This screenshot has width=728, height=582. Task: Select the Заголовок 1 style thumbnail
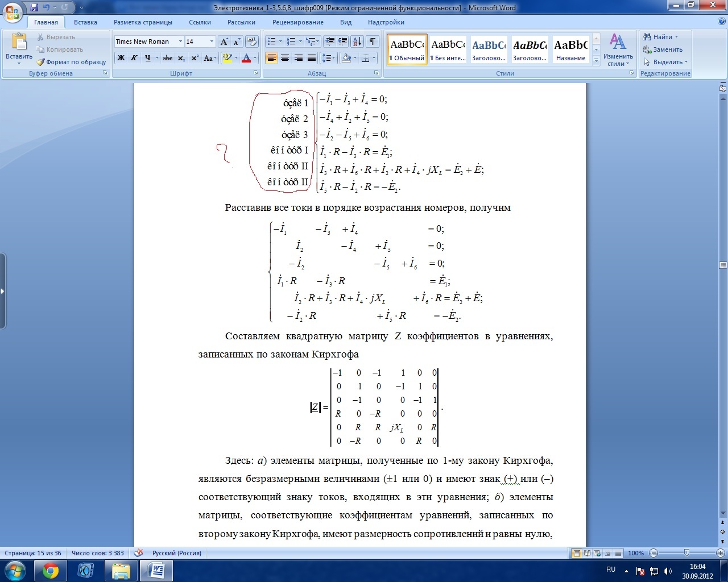point(489,49)
